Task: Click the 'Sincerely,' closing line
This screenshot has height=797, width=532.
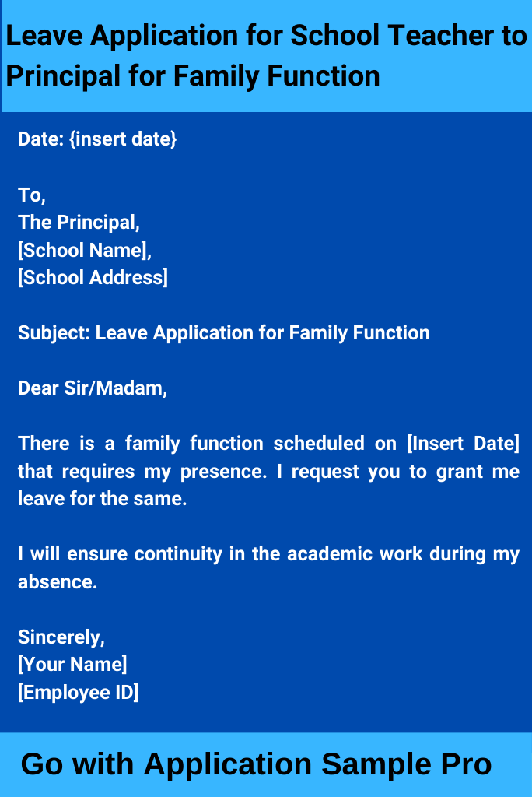Action: click(61, 637)
